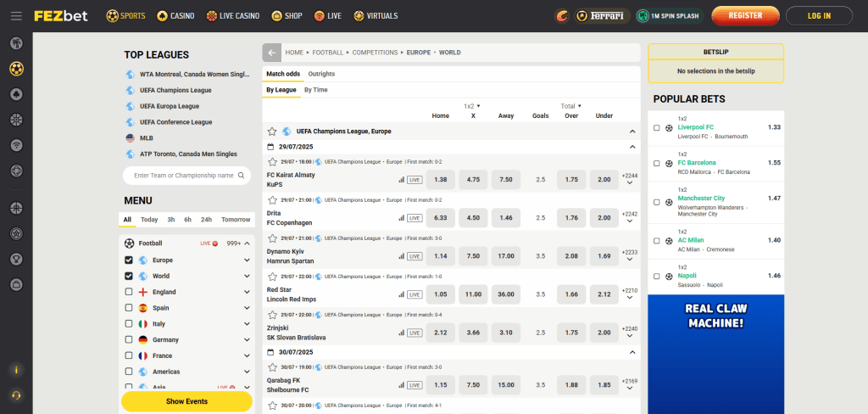Viewport: 868px width, 414px height.
Task: Expand the Europe region chevron
Action: click(247, 260)
